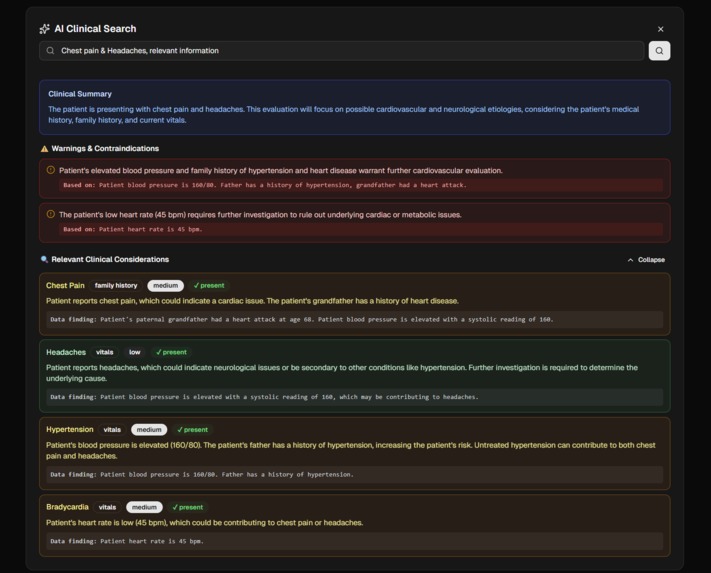Image resolution: width=711 pixels, height=573 pixels.
Task: Collapse the Relevant Clinical Considerations section
Action: (646, 260)
